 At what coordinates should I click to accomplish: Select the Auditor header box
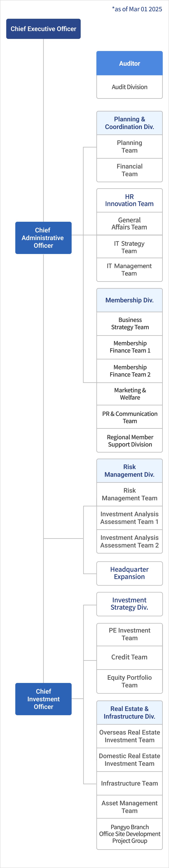pos(129,63)
